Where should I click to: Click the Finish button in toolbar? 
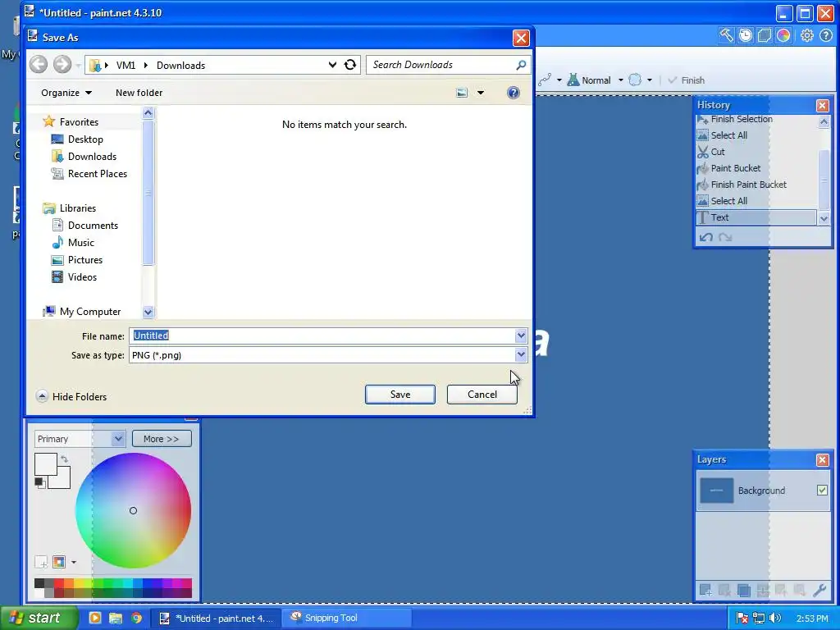[x=687, y=80]
